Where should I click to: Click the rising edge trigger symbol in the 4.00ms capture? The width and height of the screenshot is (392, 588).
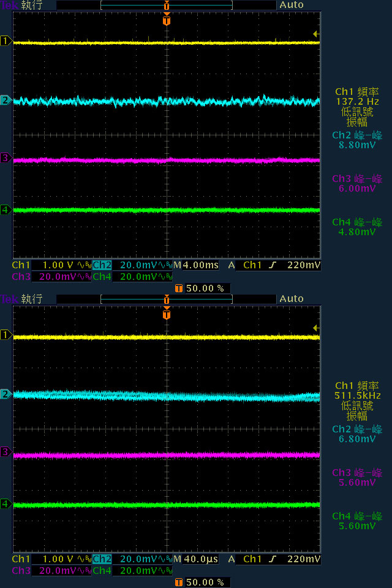pyautogui.click(x=273, y=265)
